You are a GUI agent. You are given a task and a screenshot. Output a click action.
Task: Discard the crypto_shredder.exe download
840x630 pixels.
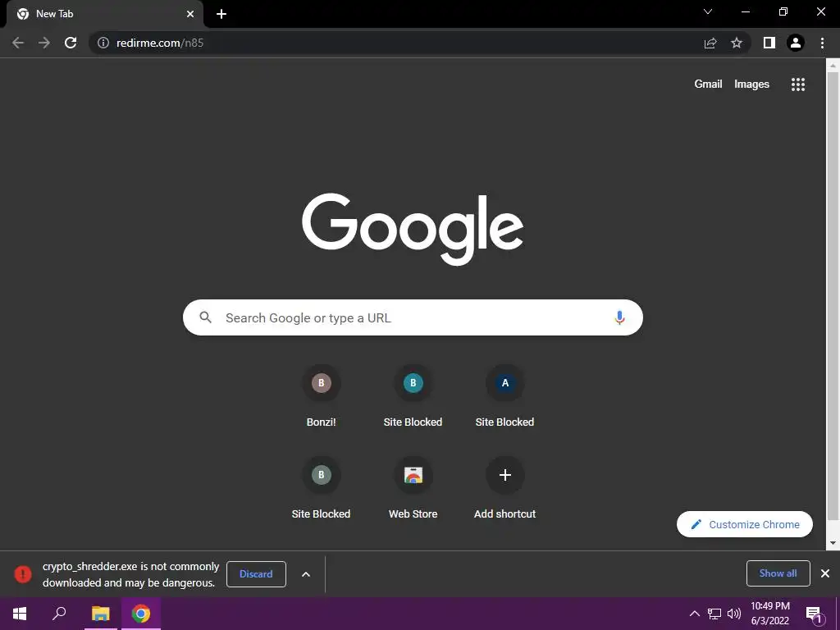(x=256, y=573)
